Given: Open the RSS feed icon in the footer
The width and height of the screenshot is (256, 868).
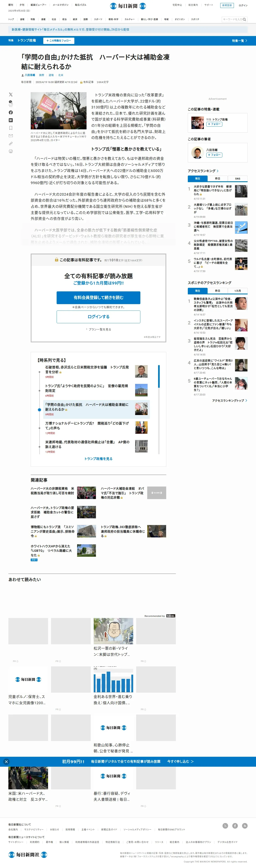Looking at the screenshot, I should pyautogui.click(x=245, y=826).
